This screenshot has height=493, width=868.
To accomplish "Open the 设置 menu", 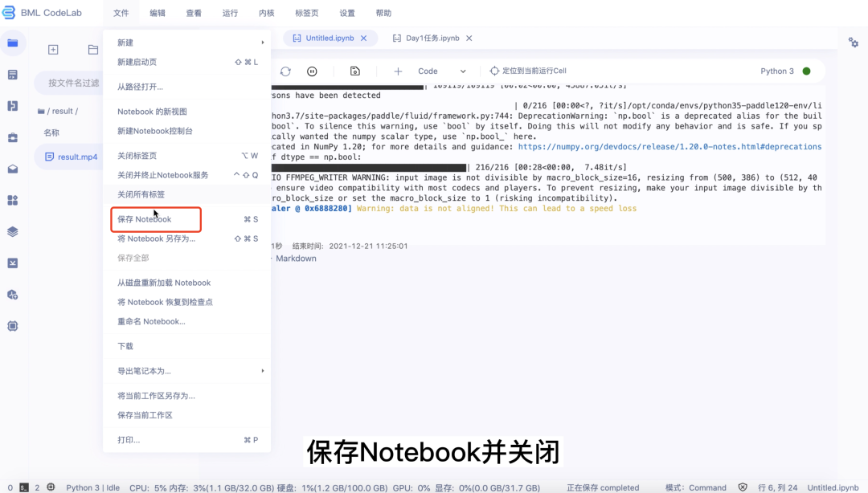I will 347,13.
